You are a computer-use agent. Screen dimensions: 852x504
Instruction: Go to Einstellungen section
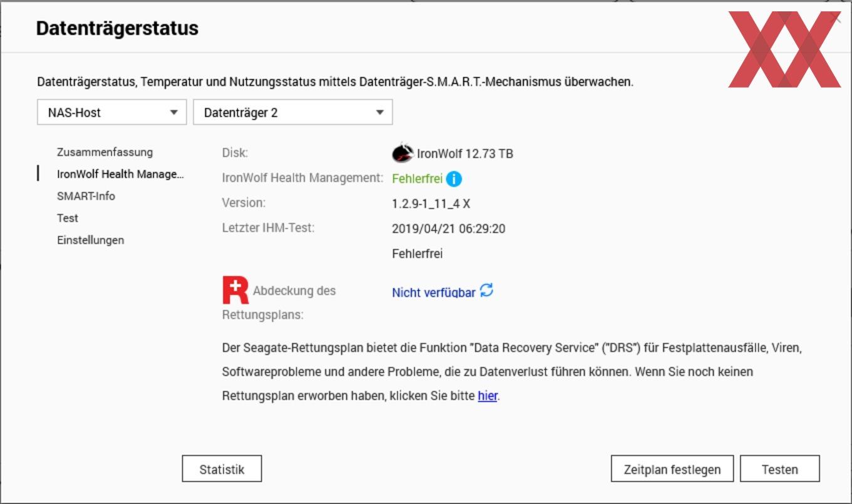click(x=90, y=240)
